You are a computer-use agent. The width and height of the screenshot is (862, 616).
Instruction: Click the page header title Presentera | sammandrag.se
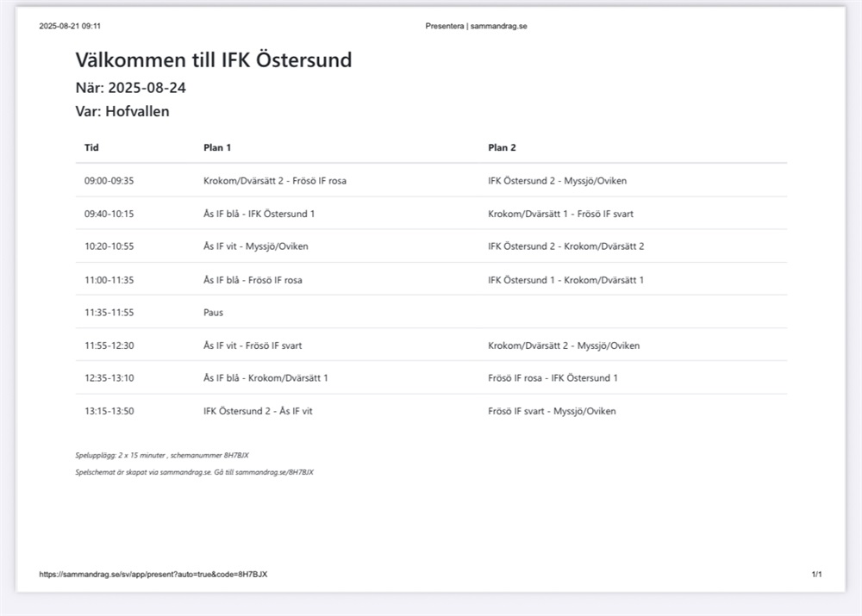tap(476, 27)
